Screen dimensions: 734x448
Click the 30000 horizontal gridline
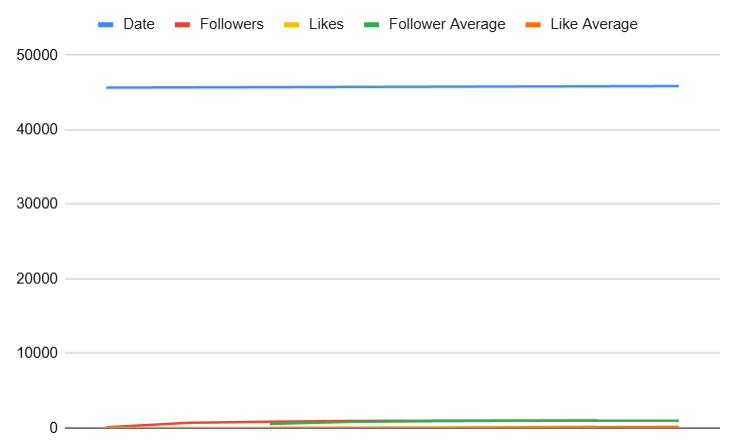pos(392,204)
